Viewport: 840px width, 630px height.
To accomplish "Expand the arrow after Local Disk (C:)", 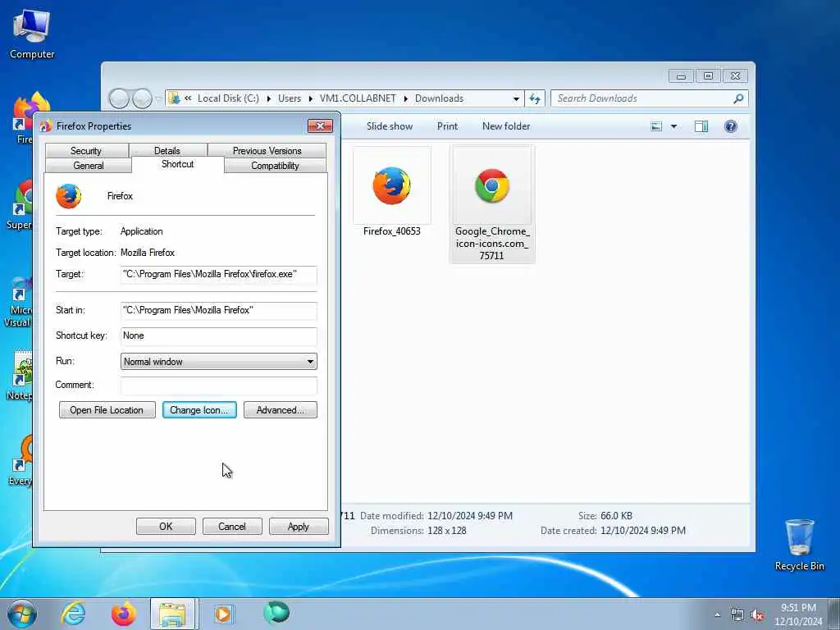I will point(268,98).
